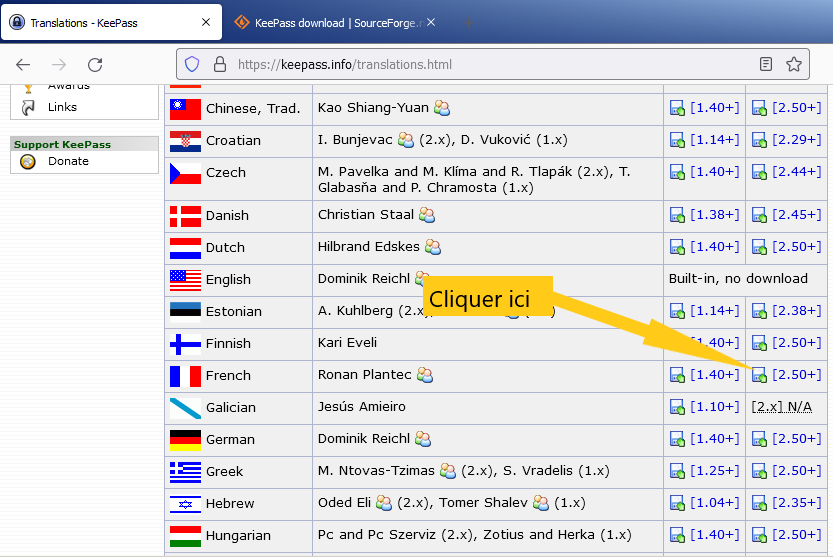Click French 1.x download package icon
This screenshot has height=558, width=833.
pyautogui.click(x=677, y=375)
